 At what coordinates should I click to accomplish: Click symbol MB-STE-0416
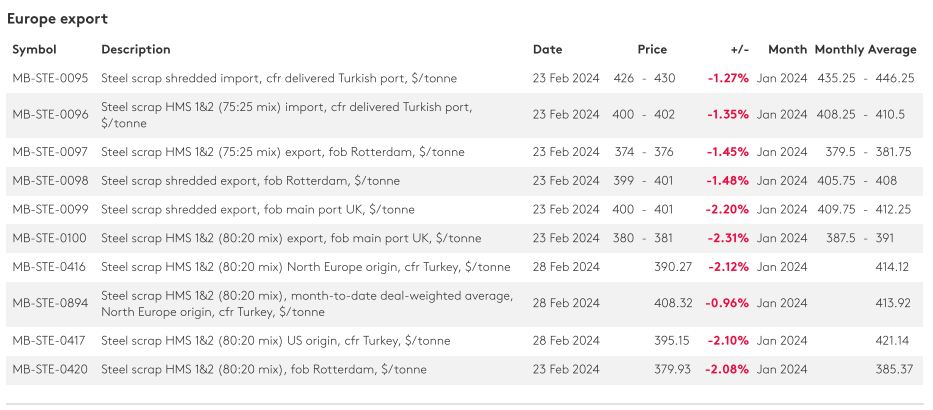(x=50, y=267)
